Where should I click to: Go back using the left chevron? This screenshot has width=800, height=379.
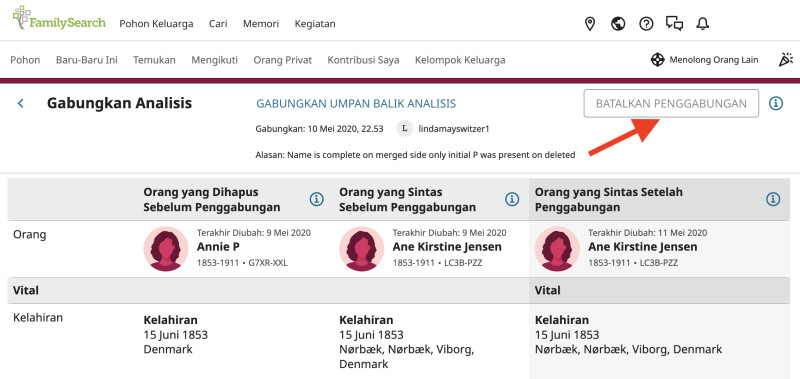click(x=21, y=104)
